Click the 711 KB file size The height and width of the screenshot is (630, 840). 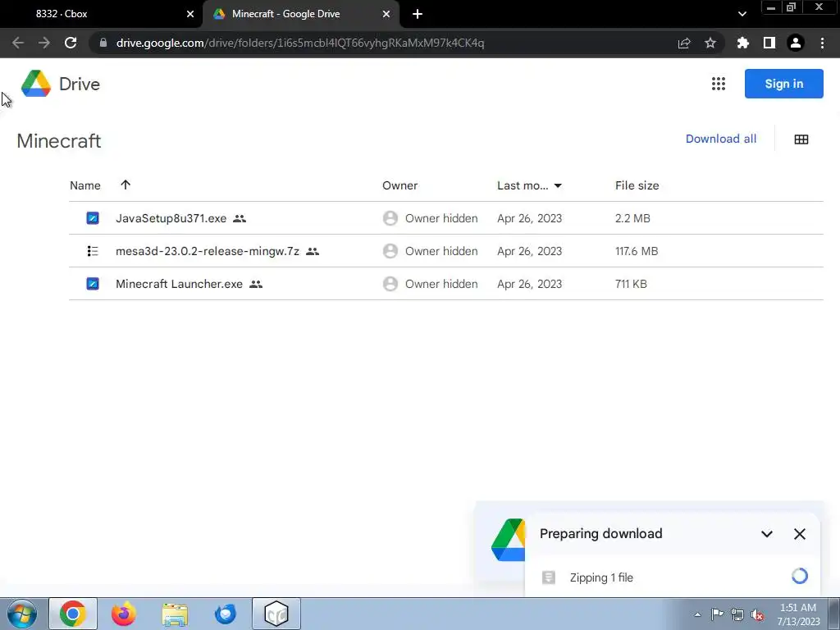[x=631, y=283]
